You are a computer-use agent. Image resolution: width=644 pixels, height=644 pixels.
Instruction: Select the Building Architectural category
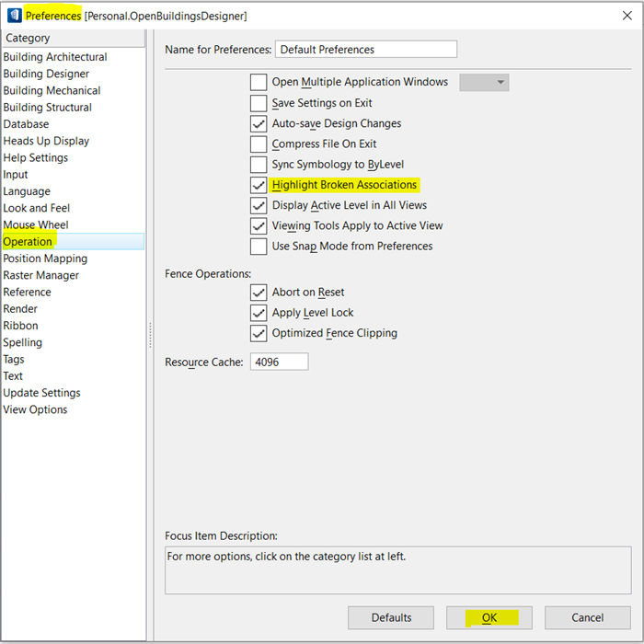pyautogui.click(x=55, y=57)
